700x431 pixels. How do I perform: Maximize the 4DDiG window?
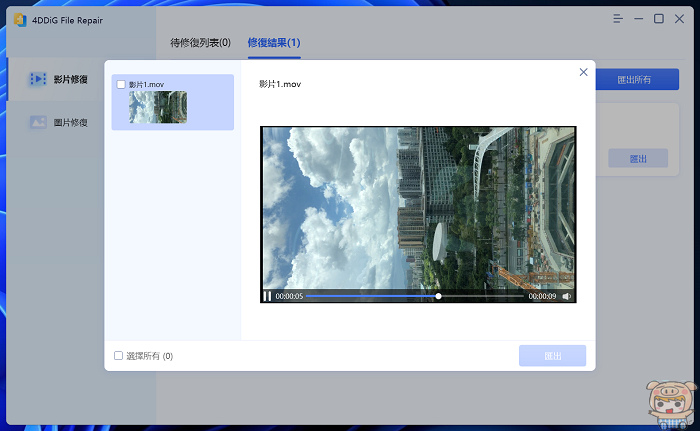tap(659, 18)
